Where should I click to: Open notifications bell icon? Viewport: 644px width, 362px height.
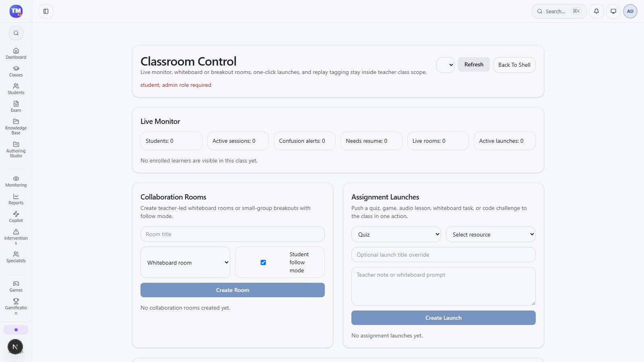[x=597, y=11]
